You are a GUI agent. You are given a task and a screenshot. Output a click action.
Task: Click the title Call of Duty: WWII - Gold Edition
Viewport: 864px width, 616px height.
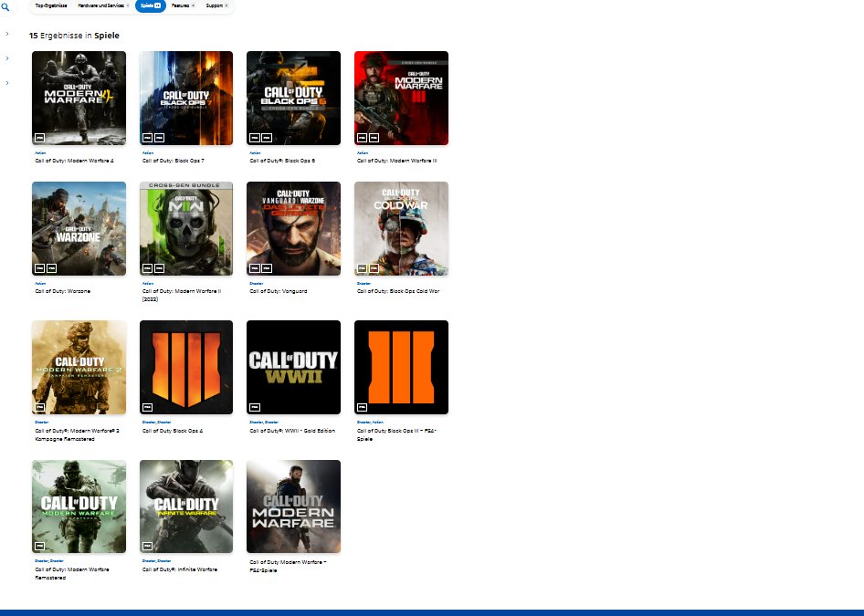(x=292, y=431)
